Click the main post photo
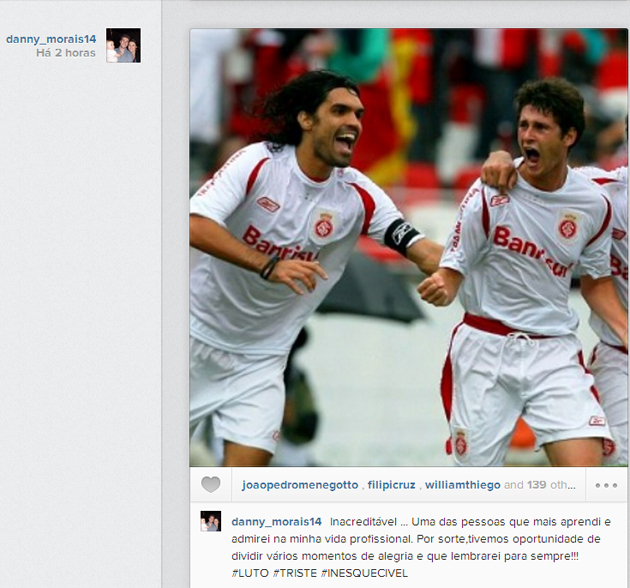The image size is (630, 588). tap(408, 247)
